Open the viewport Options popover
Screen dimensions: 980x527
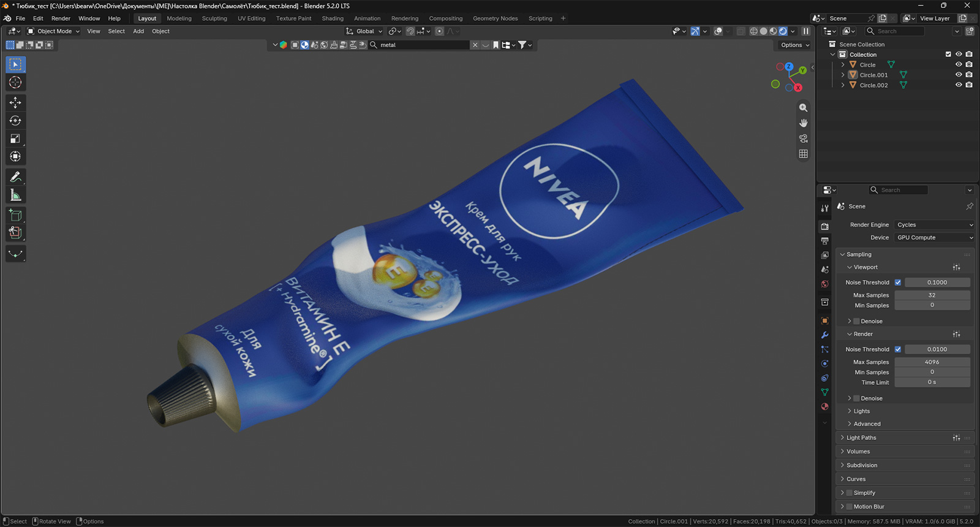794,45
